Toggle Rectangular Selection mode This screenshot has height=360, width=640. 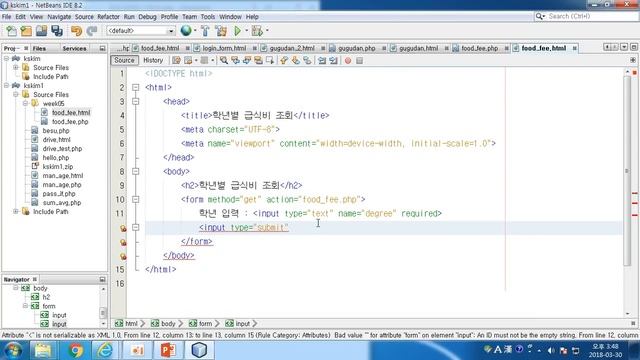click(x=270, y=60)
